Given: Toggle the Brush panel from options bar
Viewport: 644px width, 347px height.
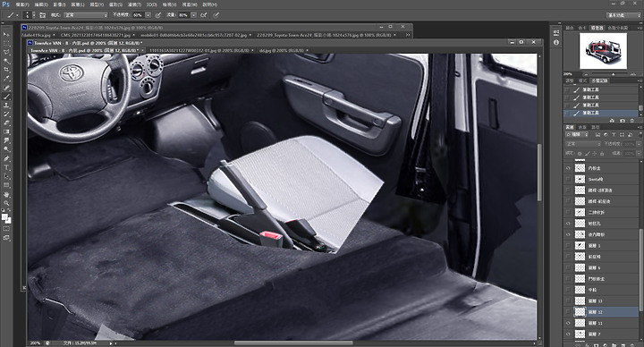Looking at the screenshot, I should pos(43,15).
